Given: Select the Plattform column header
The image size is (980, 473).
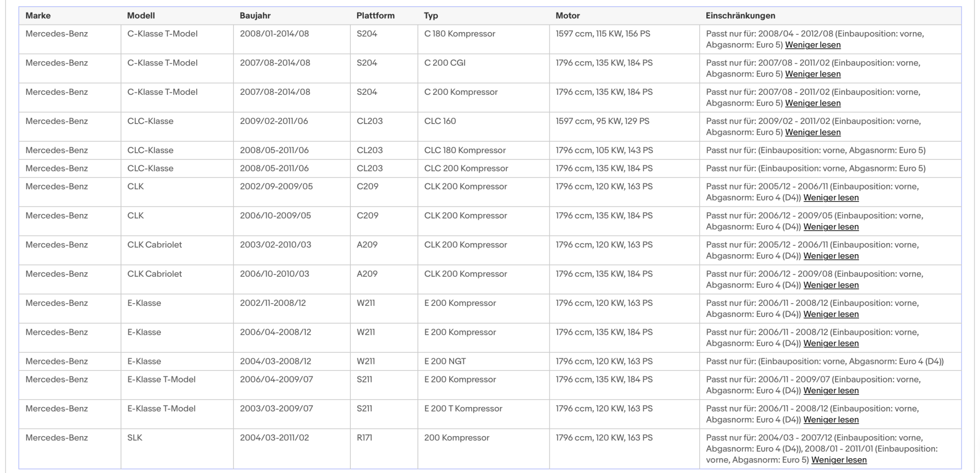Looking at the screenshot, I should click(x=375, y=16).
